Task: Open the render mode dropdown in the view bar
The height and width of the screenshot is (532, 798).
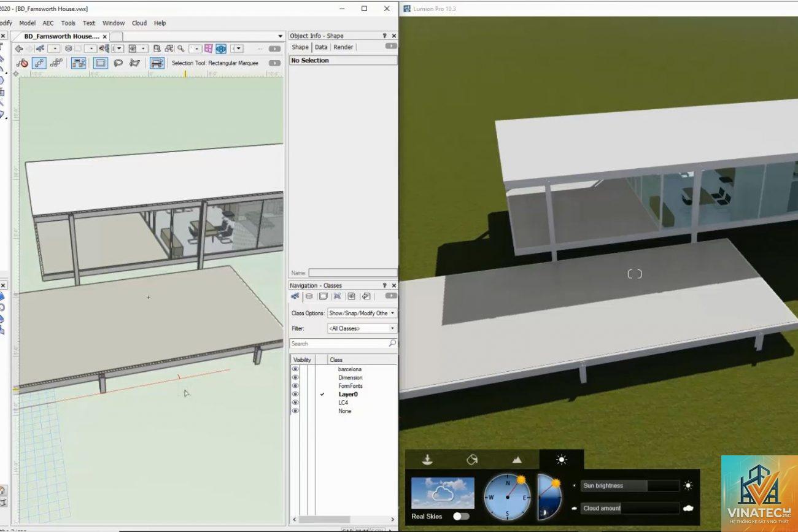Action: click(x=236, y=48)
